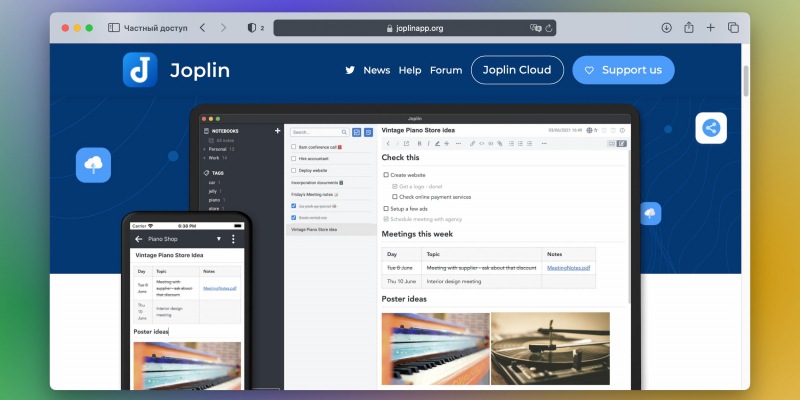Add a notebook with the plus icon
Screen dimensions: 800x400
278,131
